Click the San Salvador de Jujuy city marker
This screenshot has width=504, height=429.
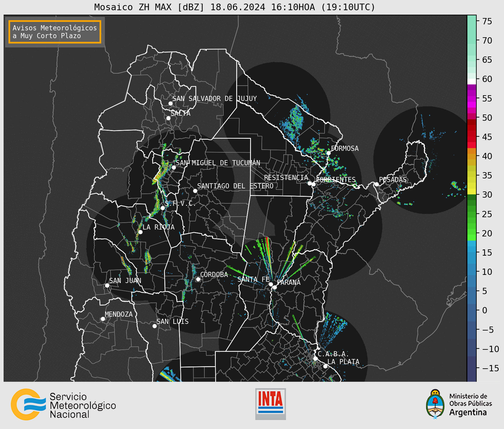(170, 103)
